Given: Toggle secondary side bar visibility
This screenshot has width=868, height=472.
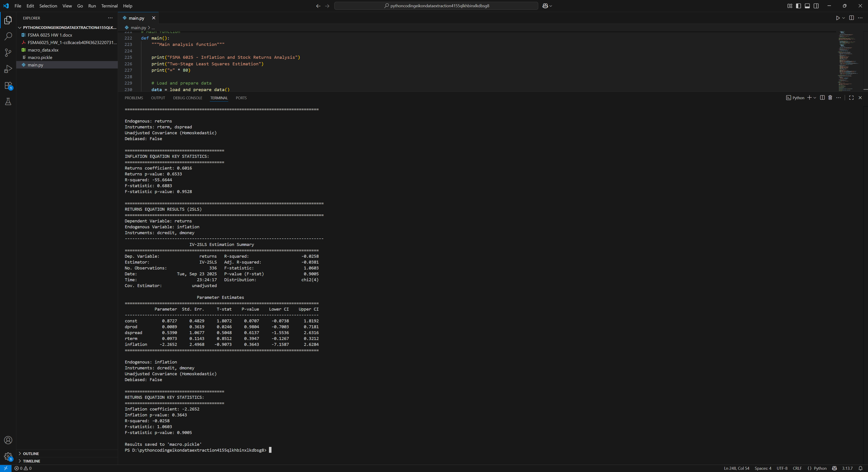Looking at the screenshot, I should [816, 6].
